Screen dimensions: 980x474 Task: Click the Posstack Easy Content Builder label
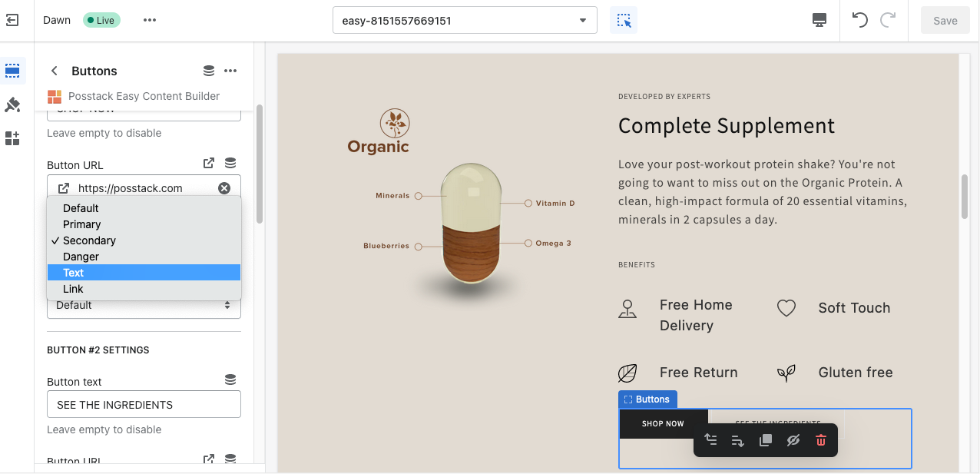pos(144,96)
